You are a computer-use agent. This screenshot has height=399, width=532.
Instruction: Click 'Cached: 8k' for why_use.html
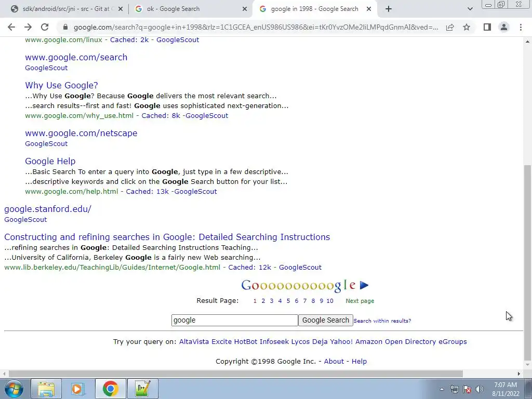pyautogui.click(x=161, y=116)
